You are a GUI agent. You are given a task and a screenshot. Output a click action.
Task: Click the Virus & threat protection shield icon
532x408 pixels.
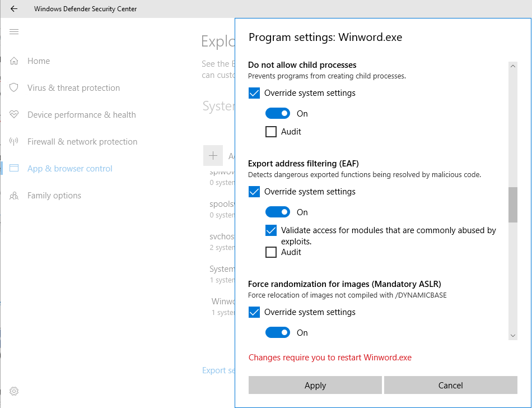click(x=15, y=88)
